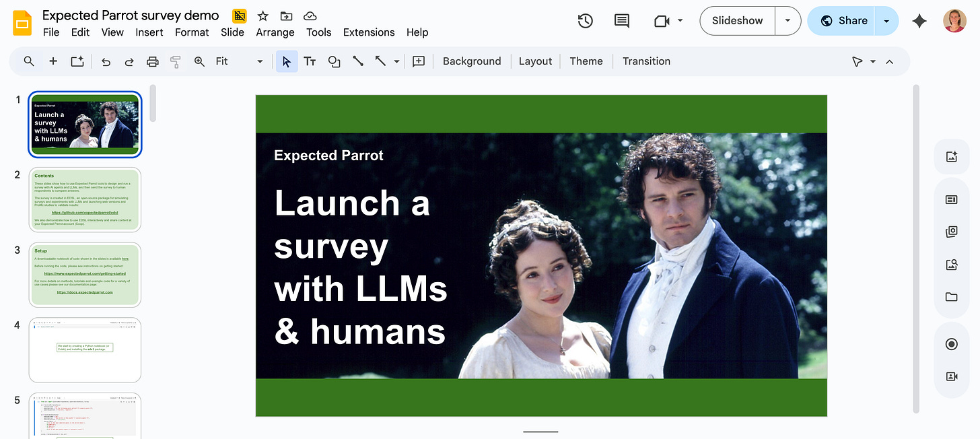Print the presentation
Screen dimensions: 980x439
pos(153,61)
